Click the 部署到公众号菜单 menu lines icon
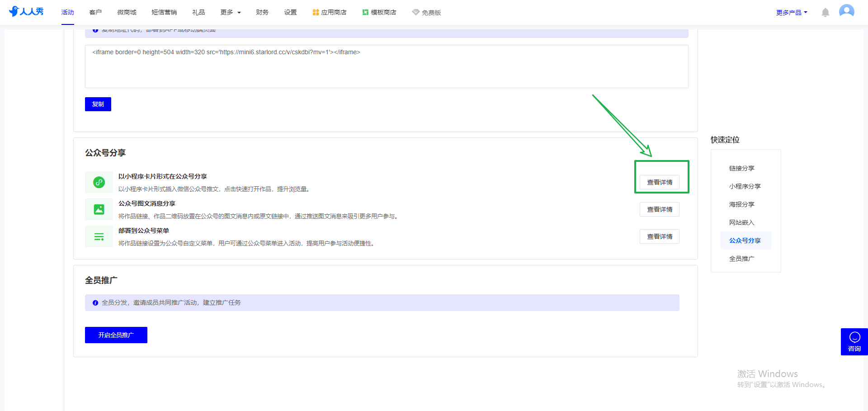The image size is (868, 411). pos(99,236)
